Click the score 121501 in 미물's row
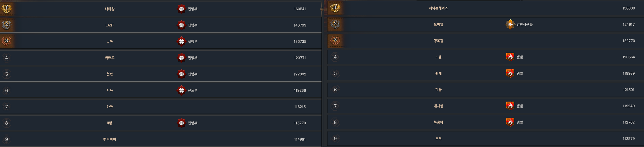The width and height of the screenshot is (644, 147). [x=628, y=90]
